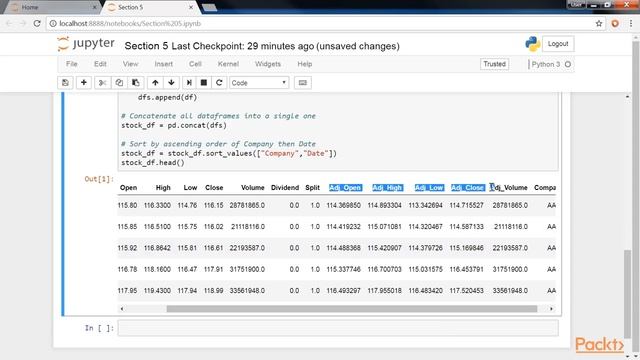Screen dimensions: 640x360
Task: Open a new browser tab
Action: [x=209, y=7]
